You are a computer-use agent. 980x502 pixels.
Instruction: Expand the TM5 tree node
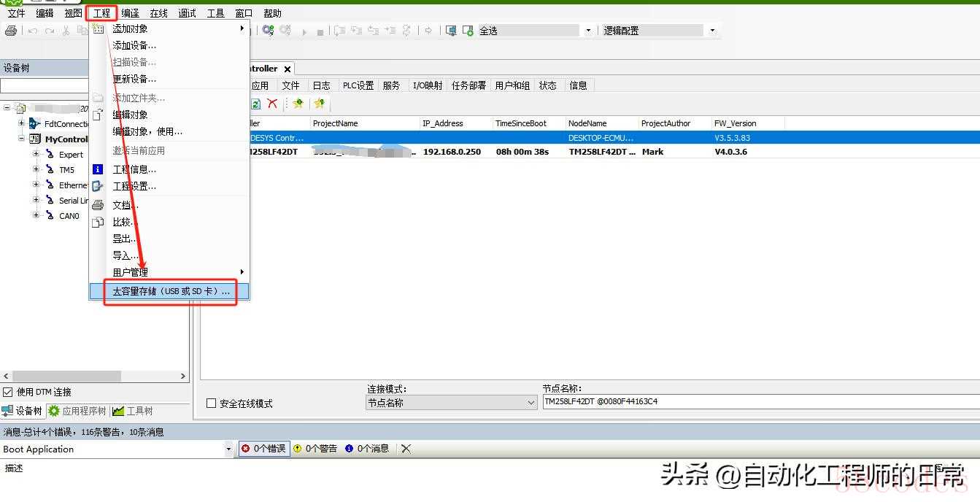[x=36, y=170]
